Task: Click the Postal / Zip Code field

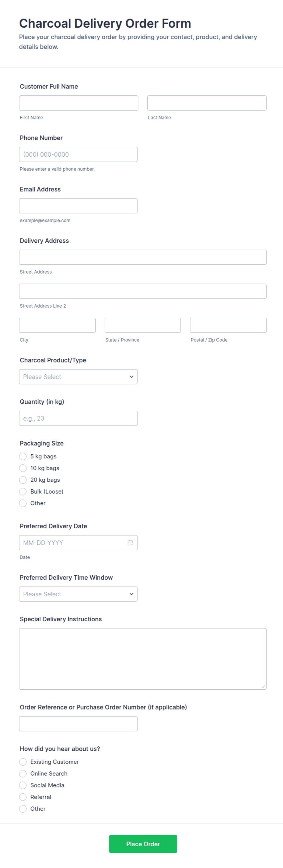Action: [x=228, y=325]
